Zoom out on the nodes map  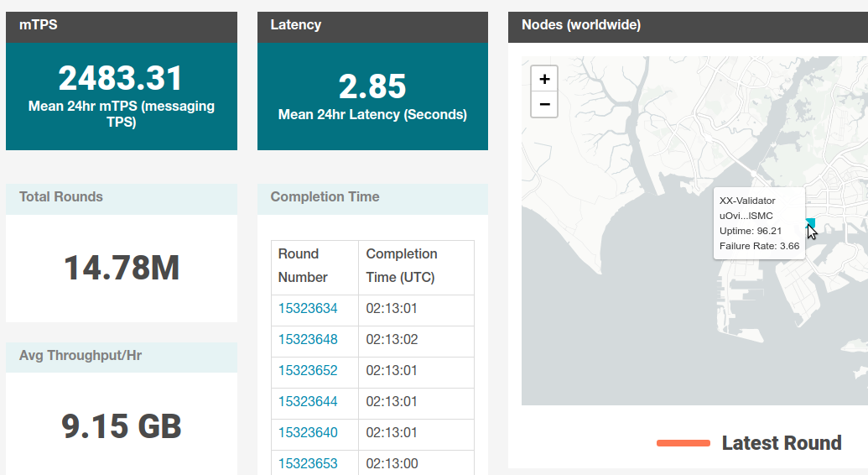click(544, 104)
